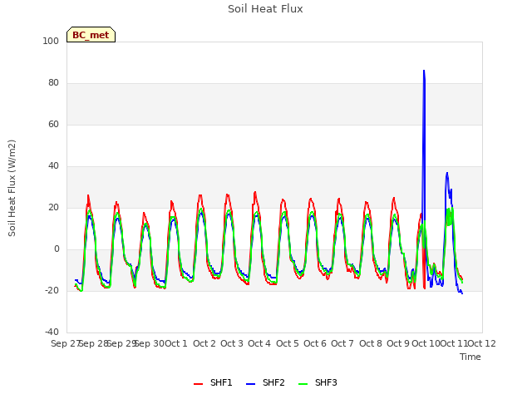
Task: Click the Oct 8 x-axis date label
Action: [x=371, y=343]
